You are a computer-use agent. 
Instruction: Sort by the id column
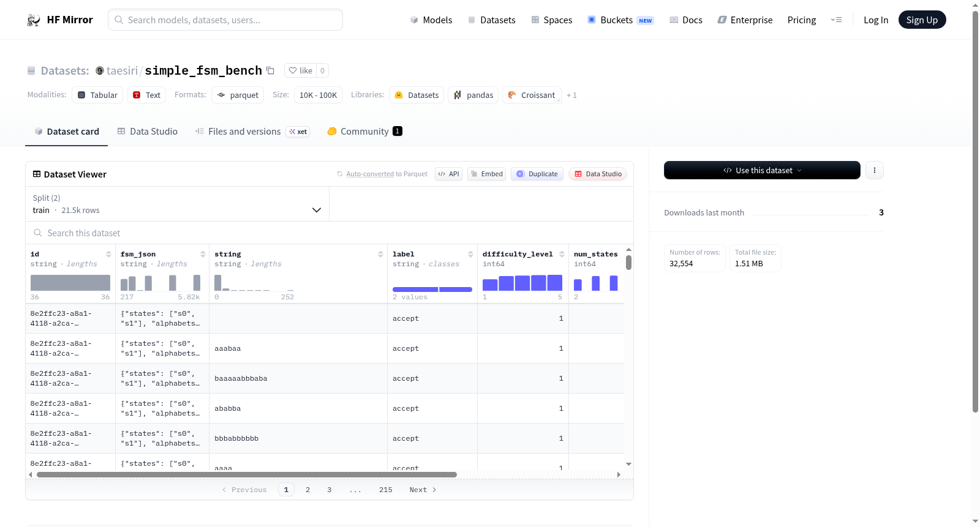(x=108, y=254)
